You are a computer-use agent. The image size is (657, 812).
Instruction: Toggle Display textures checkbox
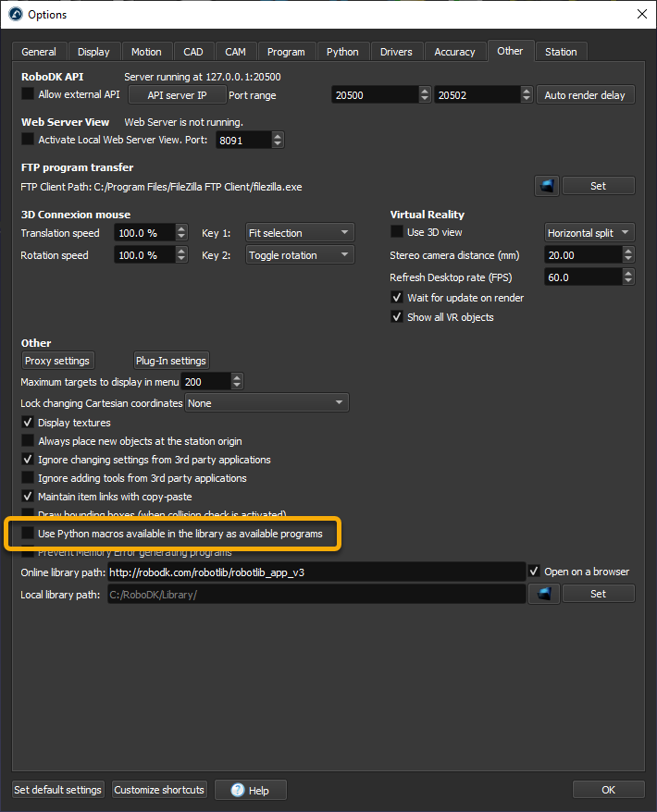(x=28, y=423)
